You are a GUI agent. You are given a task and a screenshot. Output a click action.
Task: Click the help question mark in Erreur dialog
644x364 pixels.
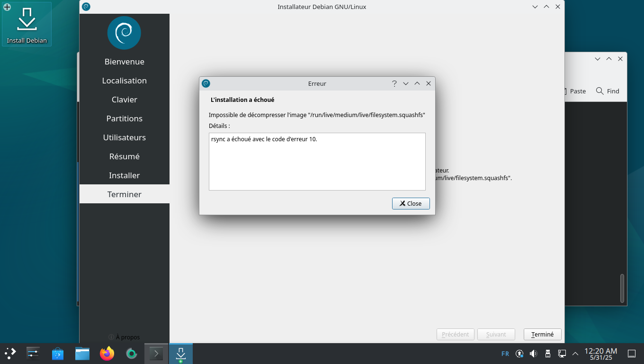coord(394,83)
